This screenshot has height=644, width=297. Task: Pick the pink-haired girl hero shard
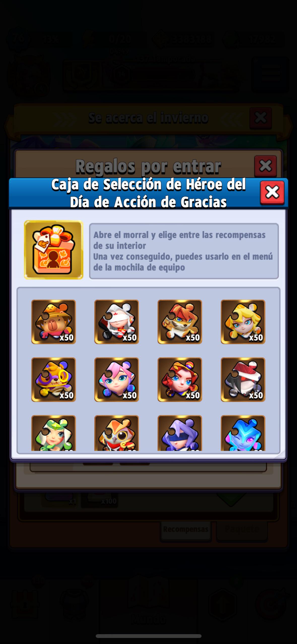(x=116, y=379)
